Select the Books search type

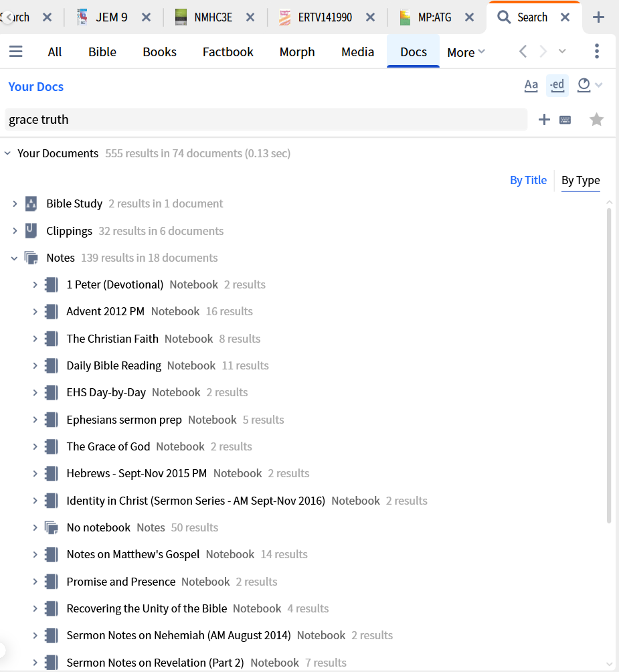point(159,52)
